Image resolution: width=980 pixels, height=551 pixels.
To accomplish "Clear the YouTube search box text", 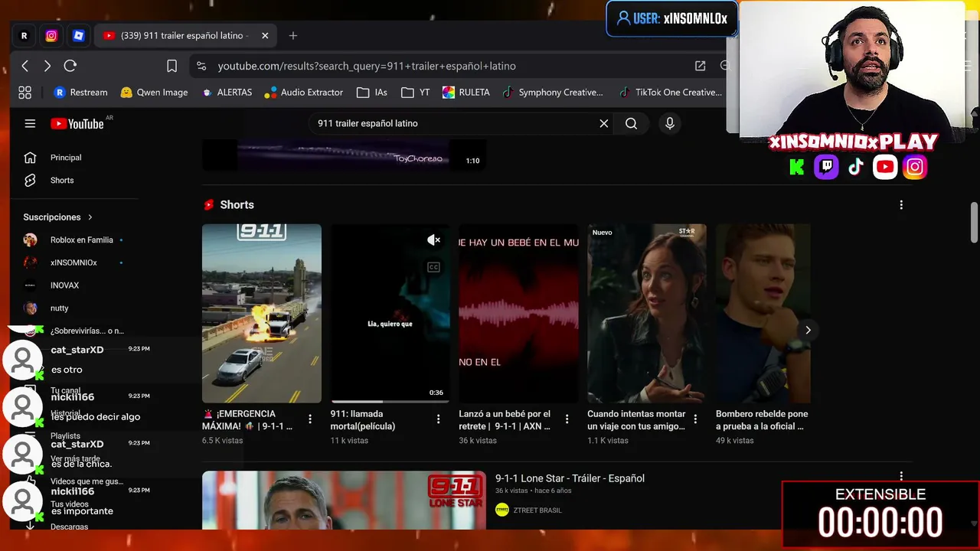I will pos(604,123).
